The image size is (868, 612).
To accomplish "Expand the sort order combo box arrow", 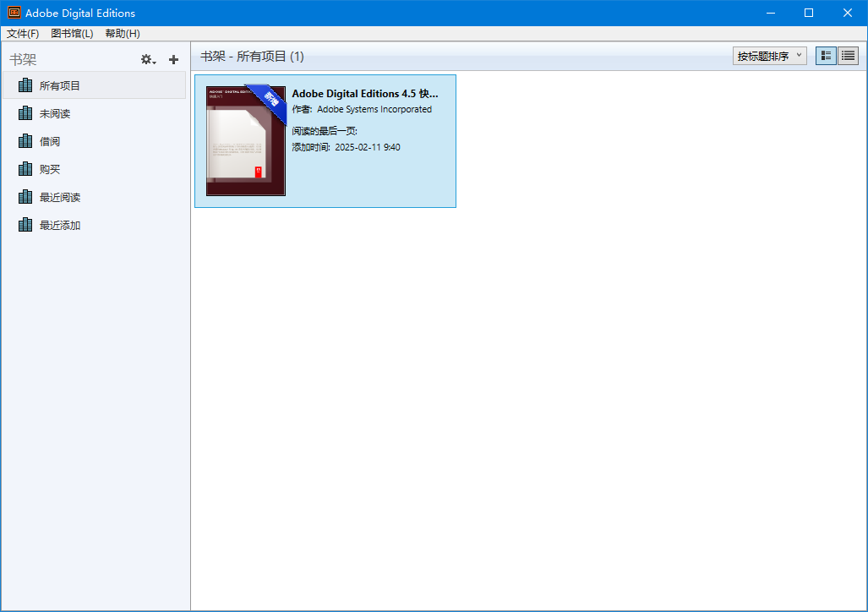I will coord(799,55).
